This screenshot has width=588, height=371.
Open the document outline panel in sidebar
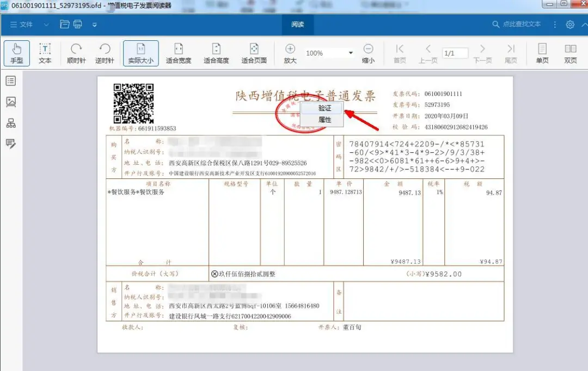point(11,81)
